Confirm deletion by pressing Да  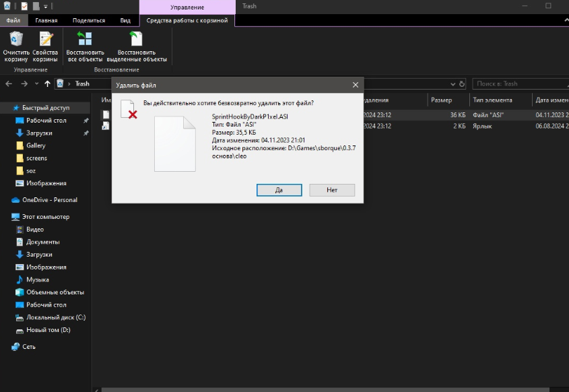coord(279,190)
